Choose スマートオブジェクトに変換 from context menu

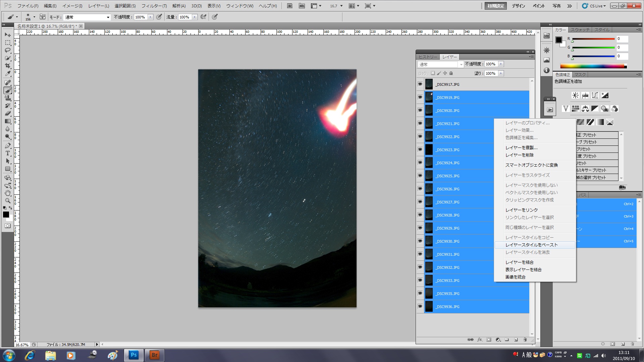(x=531, y=165)
